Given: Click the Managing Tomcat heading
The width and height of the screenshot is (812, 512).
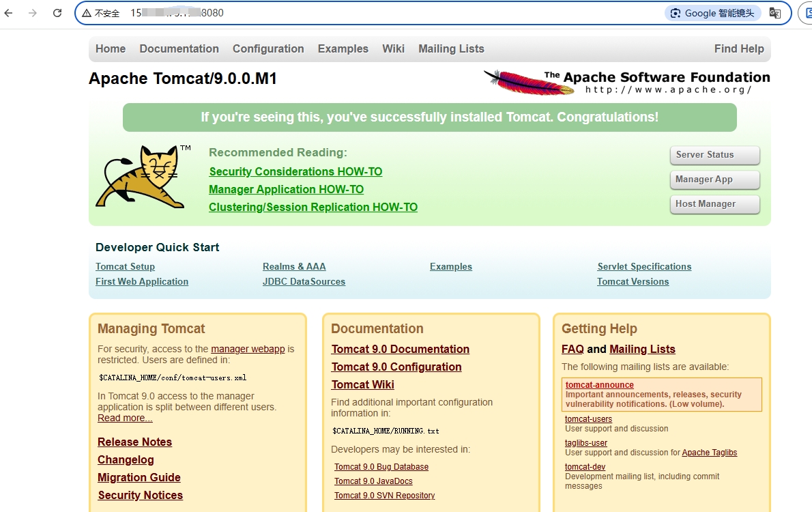Looking at the screenshot, I should click(x=151, y=328).
